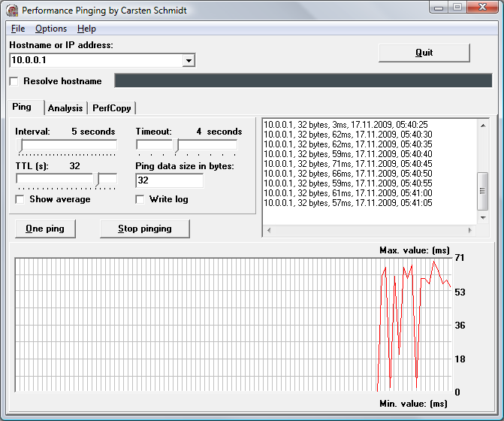Viewport: 504px width, 421px height.
Task: Toggle the Show average checkbox
Action: click(20, 199)
